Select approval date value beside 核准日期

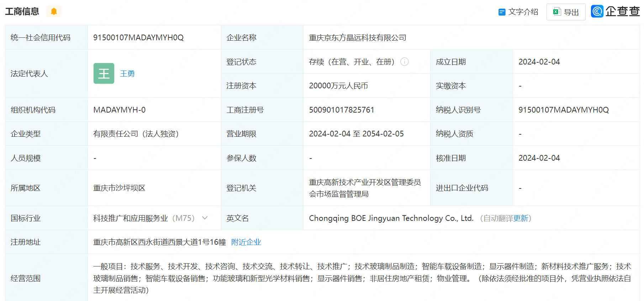click(539, 158)
